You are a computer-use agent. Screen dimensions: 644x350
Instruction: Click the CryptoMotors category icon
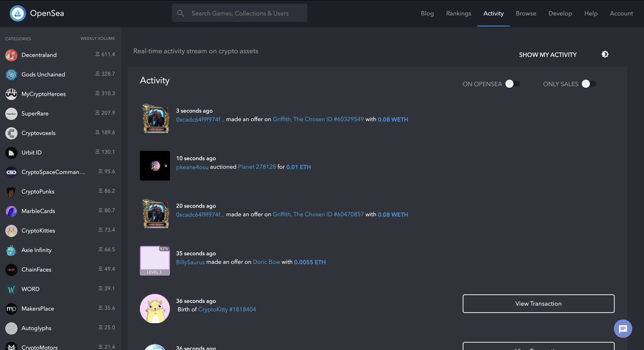tap(11, 347)
